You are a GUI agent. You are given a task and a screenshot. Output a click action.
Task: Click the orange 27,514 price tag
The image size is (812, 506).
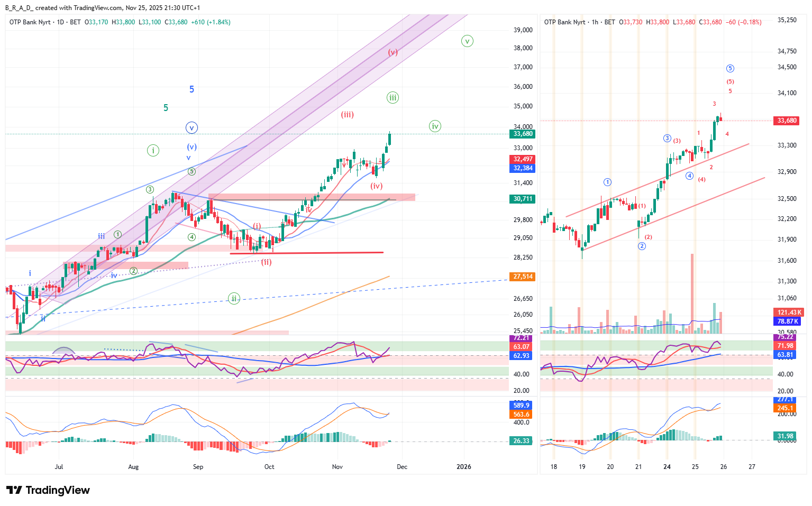[523, 277]
